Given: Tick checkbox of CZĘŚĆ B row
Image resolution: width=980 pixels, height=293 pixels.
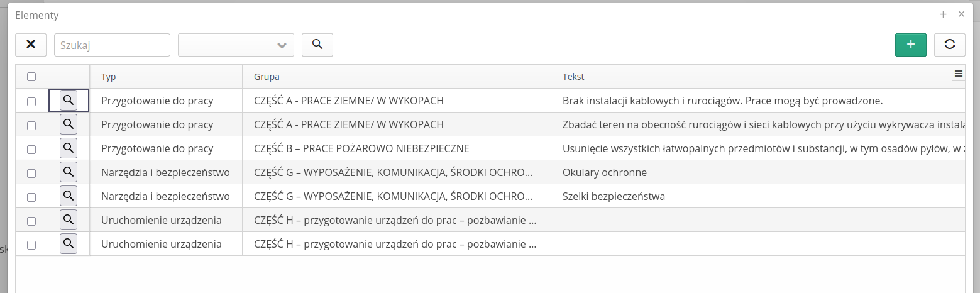Looking at the screenshot, I should [x=31, y=149].
